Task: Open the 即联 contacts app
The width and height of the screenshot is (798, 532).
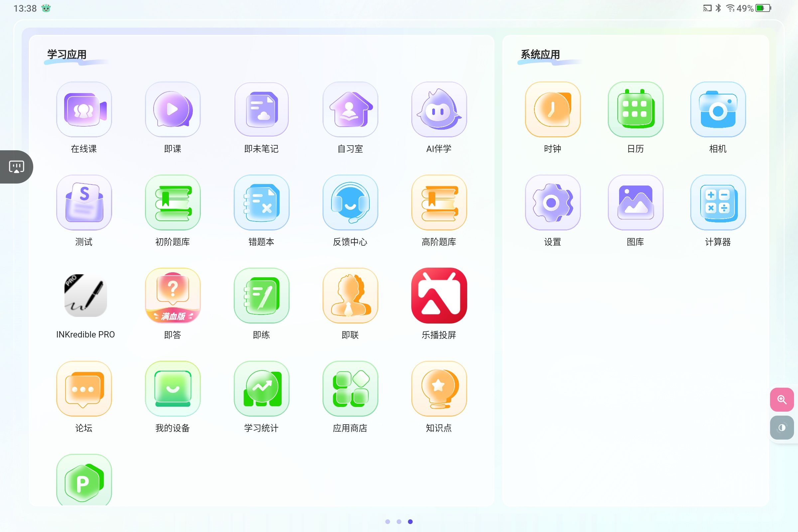Action: click(x=350, y=296)
